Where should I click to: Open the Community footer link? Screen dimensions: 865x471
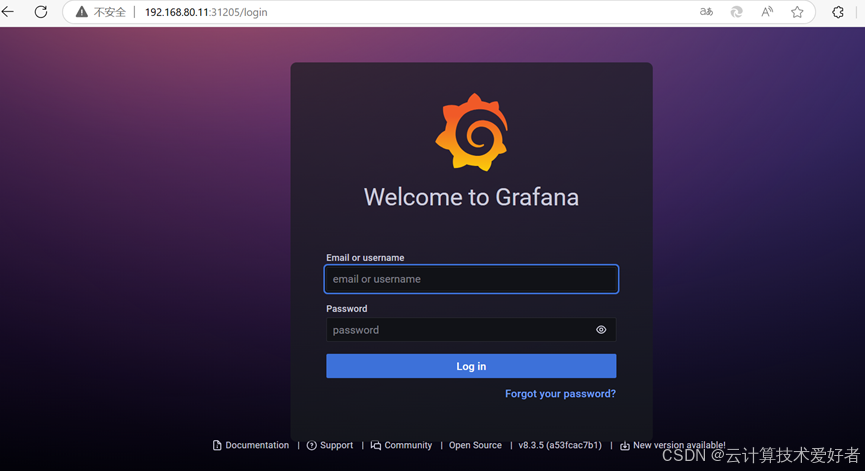pyautogui.click(x=402, y=445)
